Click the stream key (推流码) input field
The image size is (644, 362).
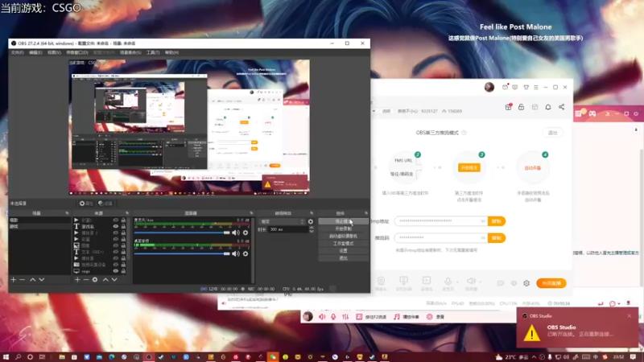pyautogui.click(x=440, y=237)
